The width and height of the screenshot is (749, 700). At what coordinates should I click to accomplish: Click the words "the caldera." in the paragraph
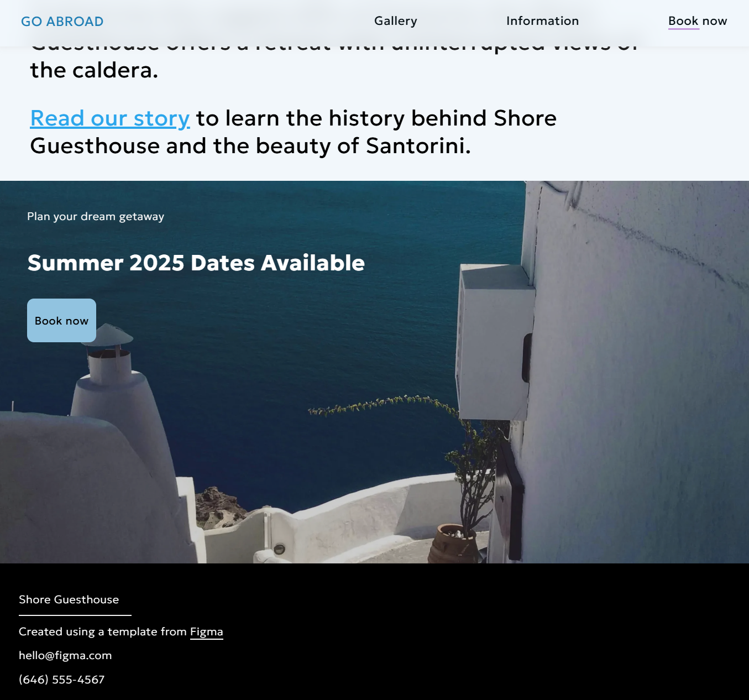pos(94,70)
